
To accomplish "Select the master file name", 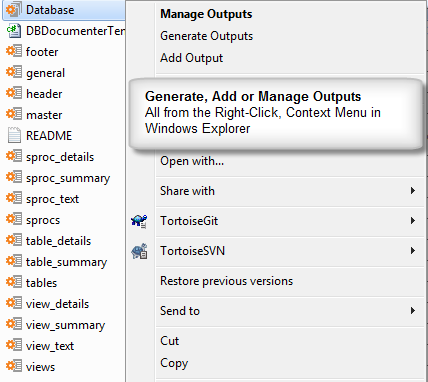I will tap(44, 115).
